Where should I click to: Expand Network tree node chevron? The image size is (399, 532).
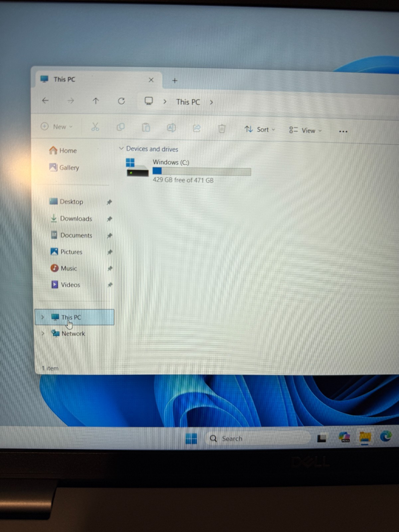[x=43, y=333]
